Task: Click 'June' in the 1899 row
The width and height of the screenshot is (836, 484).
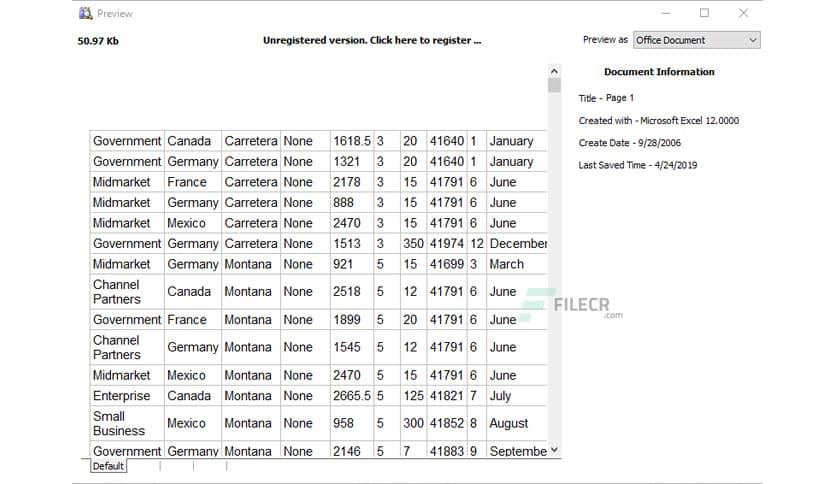Action: pos(517,319)
